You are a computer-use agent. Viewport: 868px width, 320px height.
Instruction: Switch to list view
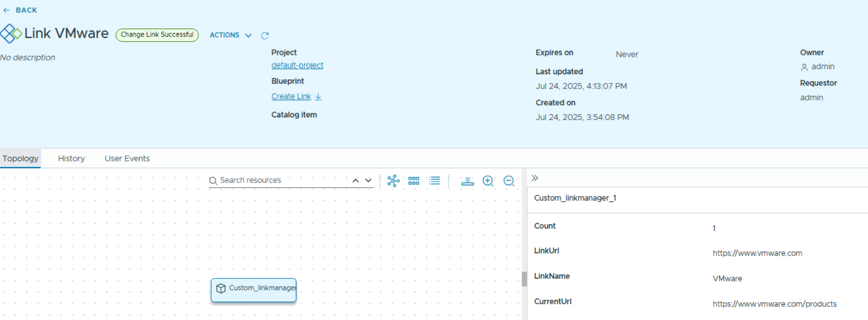(435, 181)
